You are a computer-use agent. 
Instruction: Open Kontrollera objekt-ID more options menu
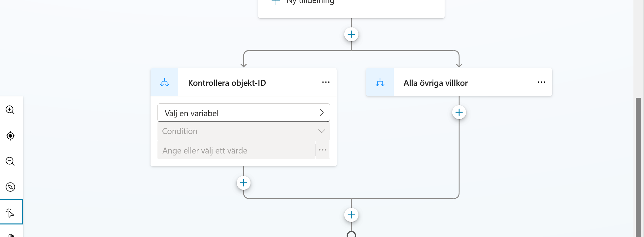click(x=326, y=82)
